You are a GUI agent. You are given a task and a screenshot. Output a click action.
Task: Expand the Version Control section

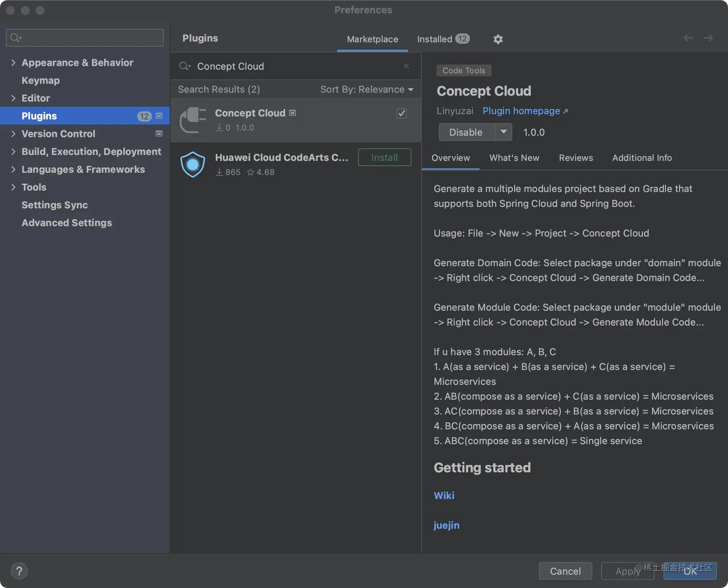point(13,134)
